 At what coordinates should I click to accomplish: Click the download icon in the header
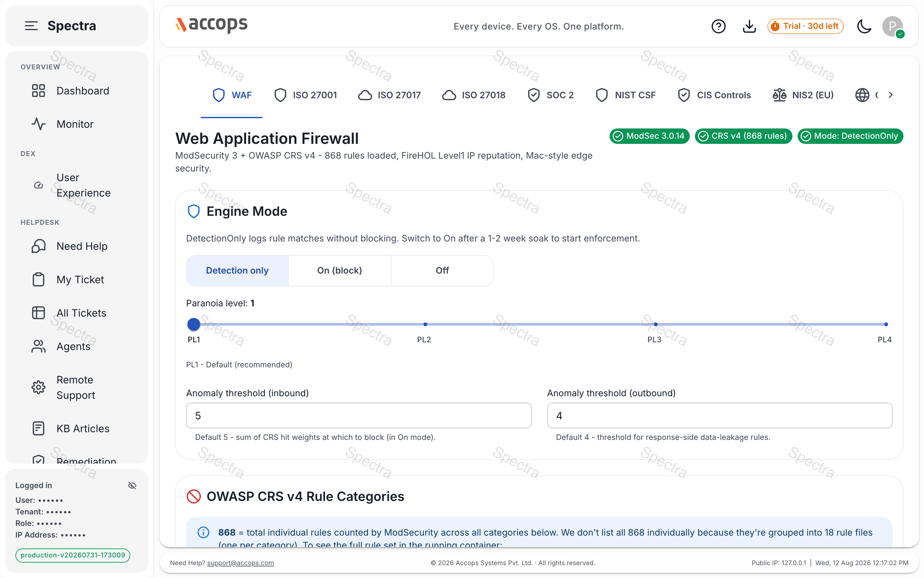(749, 26)
